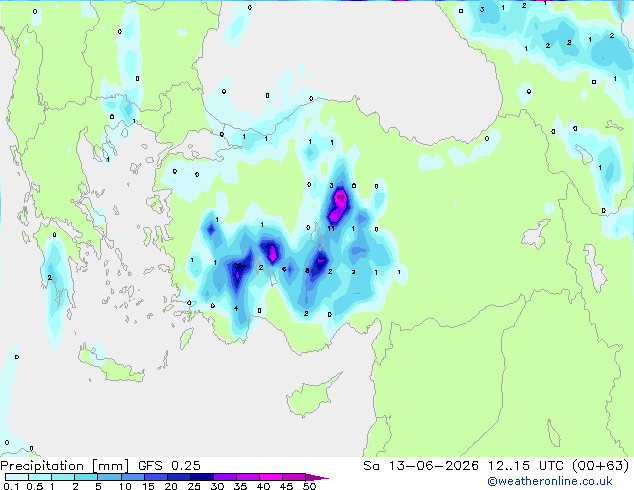The image size is (634, 490).
Task: Select the 30–35 mm purple swatch
Action: (x=224, y=477)
